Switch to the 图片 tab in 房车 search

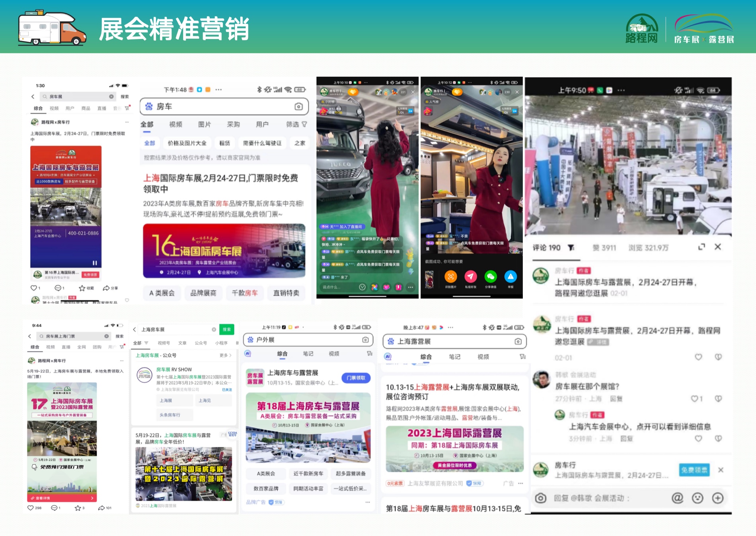(x=204, y=124)
